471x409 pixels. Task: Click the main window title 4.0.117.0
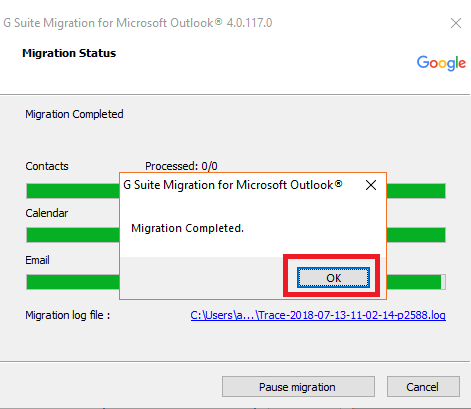pos(138,23)
